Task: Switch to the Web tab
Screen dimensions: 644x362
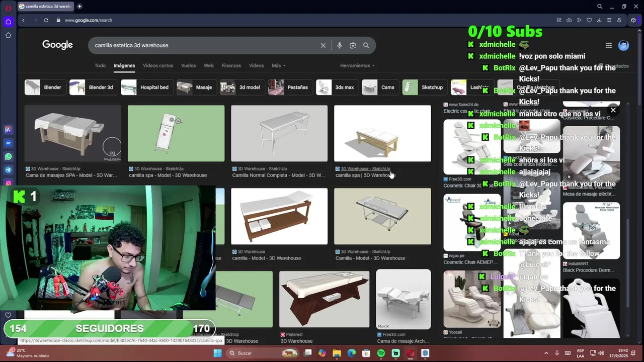Action: pos(208,65)
